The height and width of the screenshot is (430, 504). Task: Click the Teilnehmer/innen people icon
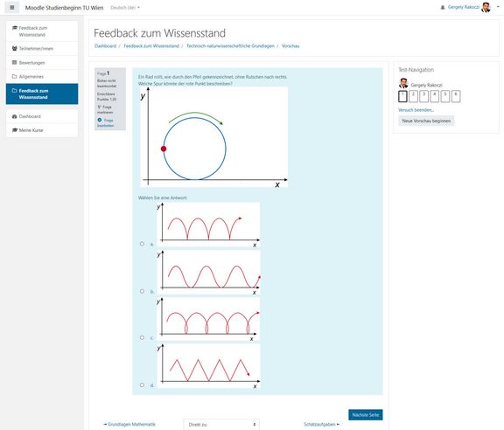(15, 48)
